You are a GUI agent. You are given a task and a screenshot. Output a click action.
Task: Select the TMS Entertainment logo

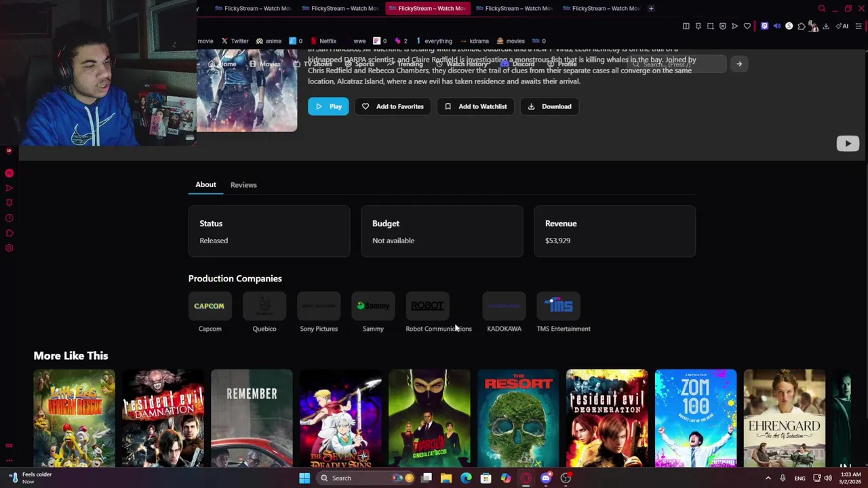coord(558,306)
